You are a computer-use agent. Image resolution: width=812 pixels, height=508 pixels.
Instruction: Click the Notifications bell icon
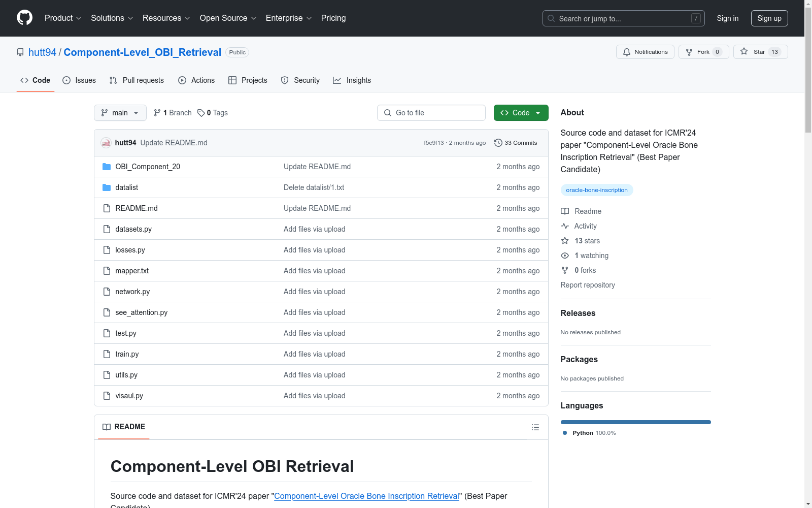pos(627,52)
